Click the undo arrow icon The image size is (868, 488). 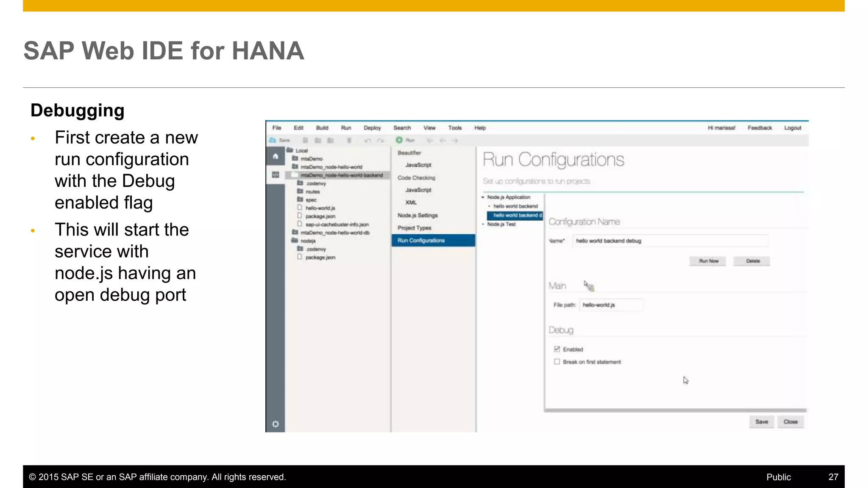point(368,140)
